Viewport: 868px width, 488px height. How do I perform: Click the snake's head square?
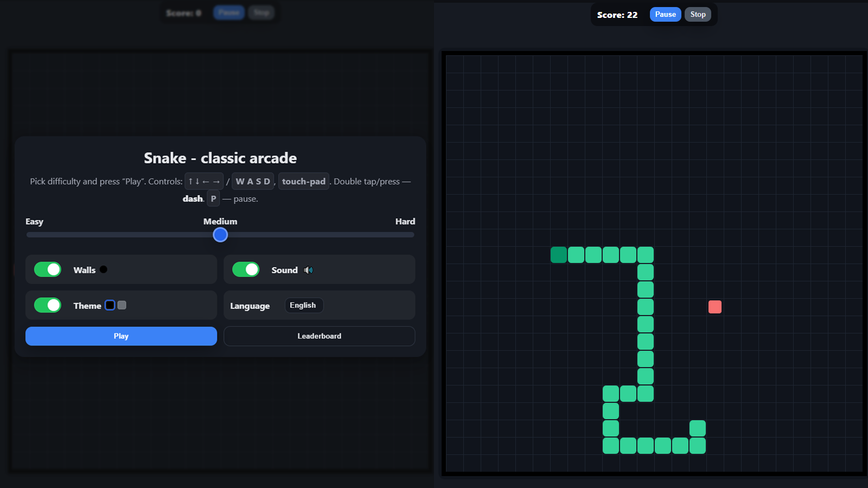click(558, 255)
